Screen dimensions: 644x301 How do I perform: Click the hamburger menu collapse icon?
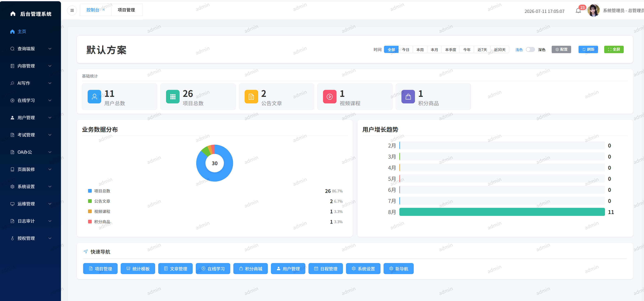point(72,10)
